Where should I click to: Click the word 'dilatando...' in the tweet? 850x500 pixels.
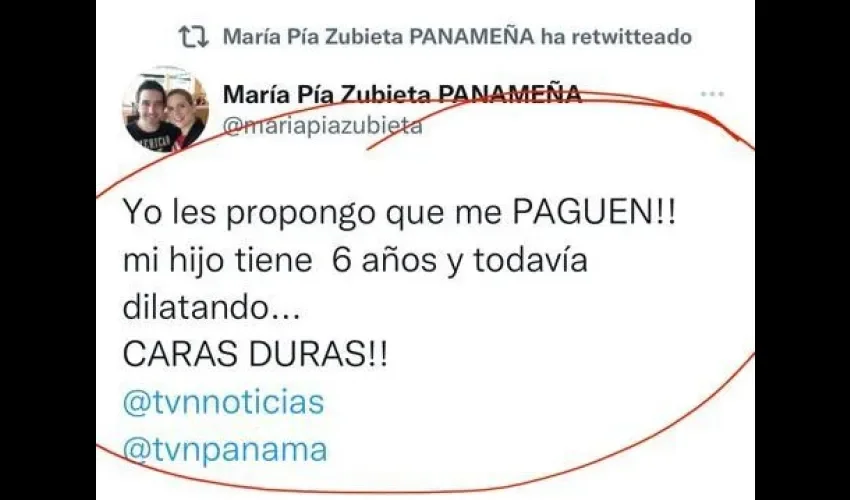pyautogui.click(x=211, y=307)
